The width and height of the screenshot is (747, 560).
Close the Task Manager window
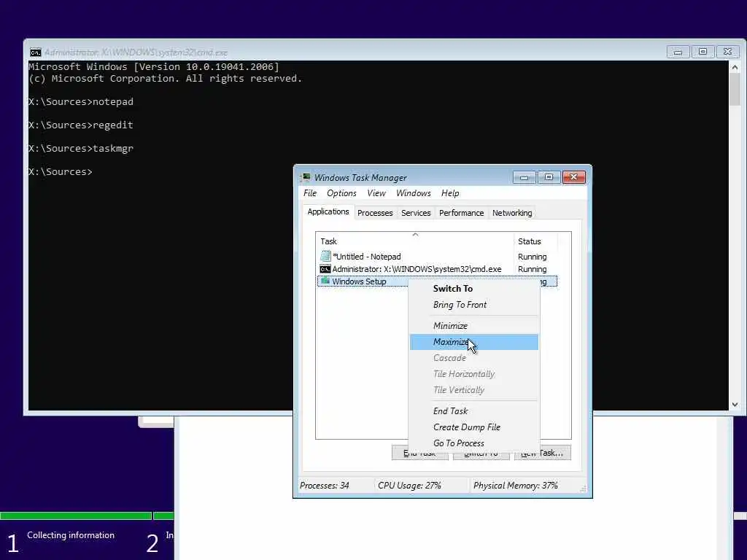[x=573, y=178]
